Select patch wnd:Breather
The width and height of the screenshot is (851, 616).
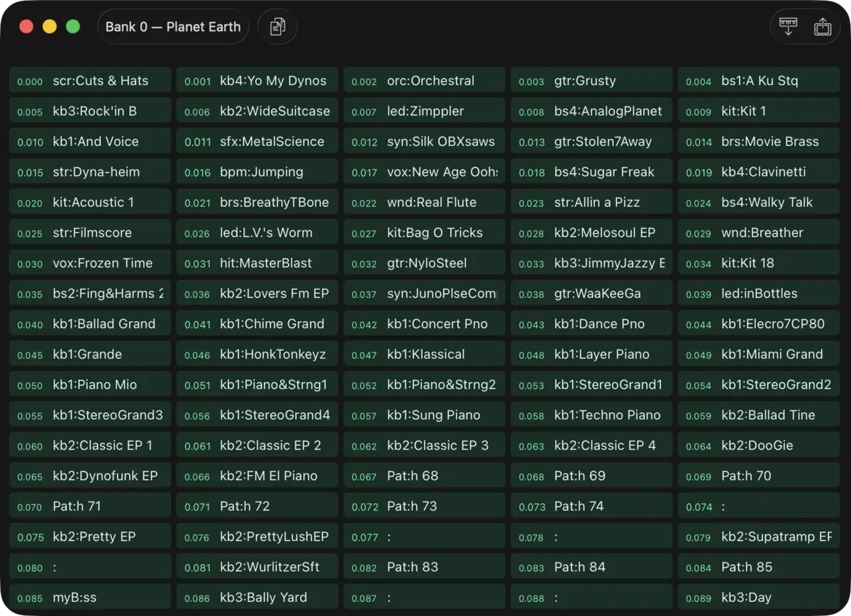(760, 233)
